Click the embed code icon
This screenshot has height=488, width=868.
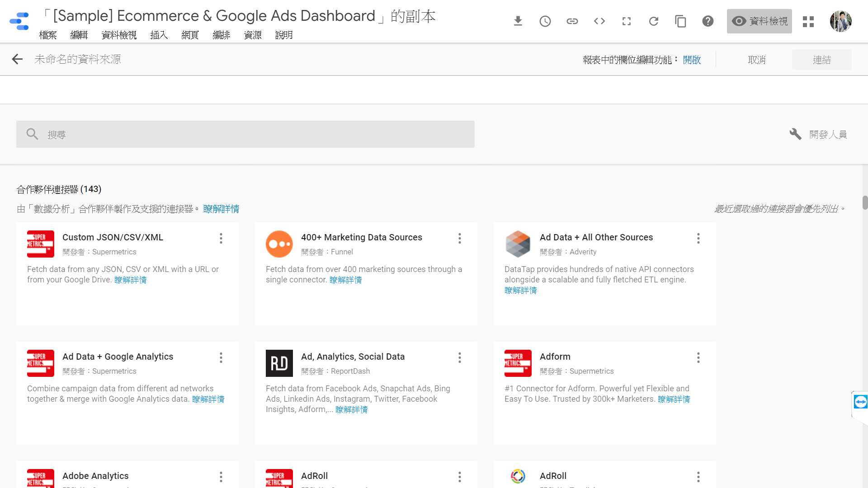(599, 21)
